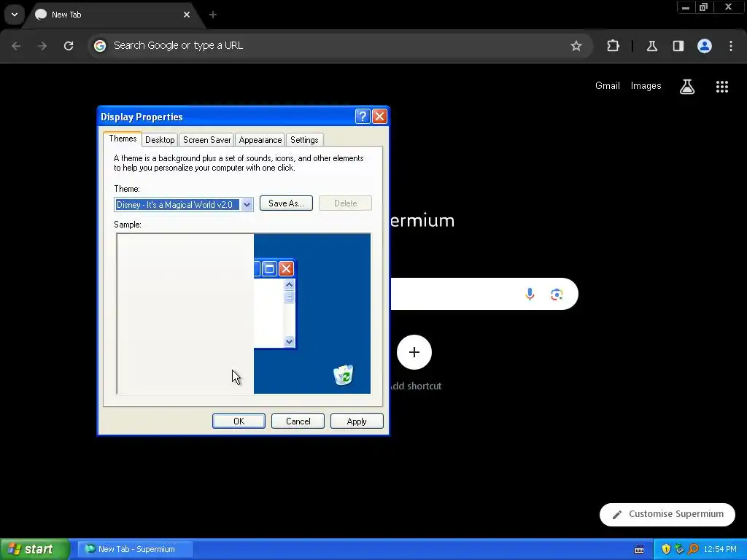Open a new tab with plus

tap(213, 15)
